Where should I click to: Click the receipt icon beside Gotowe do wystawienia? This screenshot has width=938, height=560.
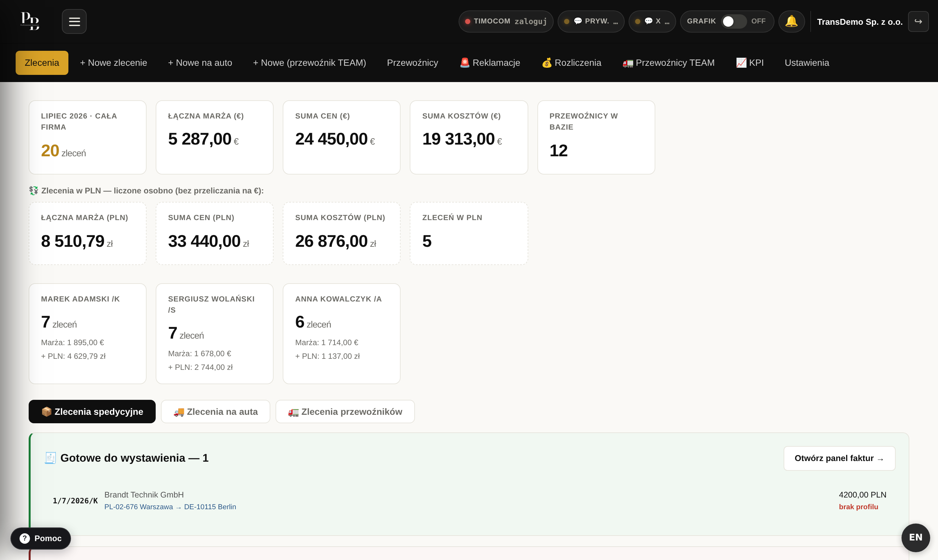(x=50, y=458)
